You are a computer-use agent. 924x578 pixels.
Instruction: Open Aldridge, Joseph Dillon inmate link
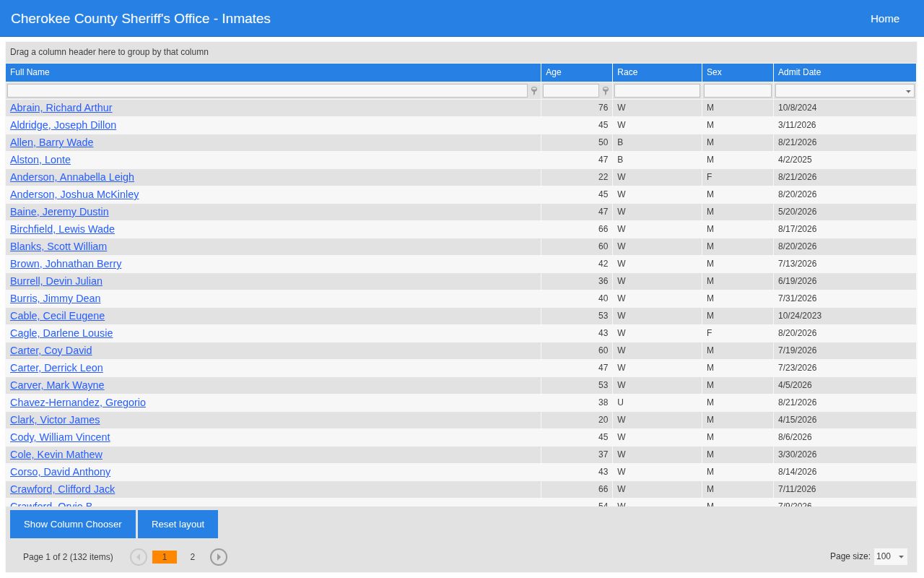[x=64, y=125]
